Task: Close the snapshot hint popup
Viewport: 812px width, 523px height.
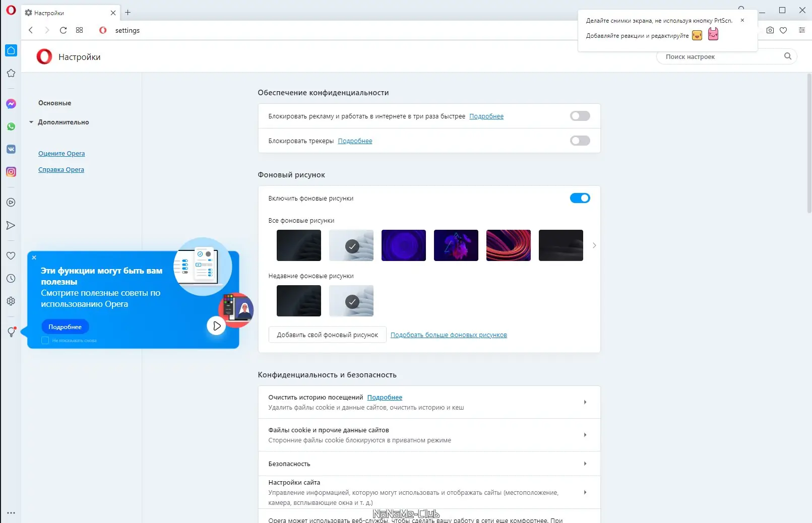Action: coord(742,20)
